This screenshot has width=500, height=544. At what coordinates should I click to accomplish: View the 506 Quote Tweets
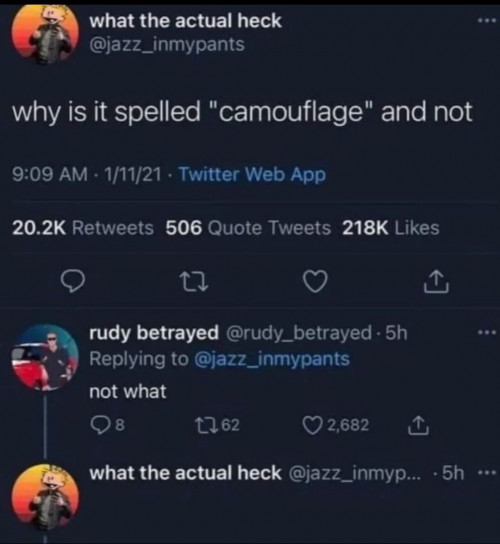(248, 228)
